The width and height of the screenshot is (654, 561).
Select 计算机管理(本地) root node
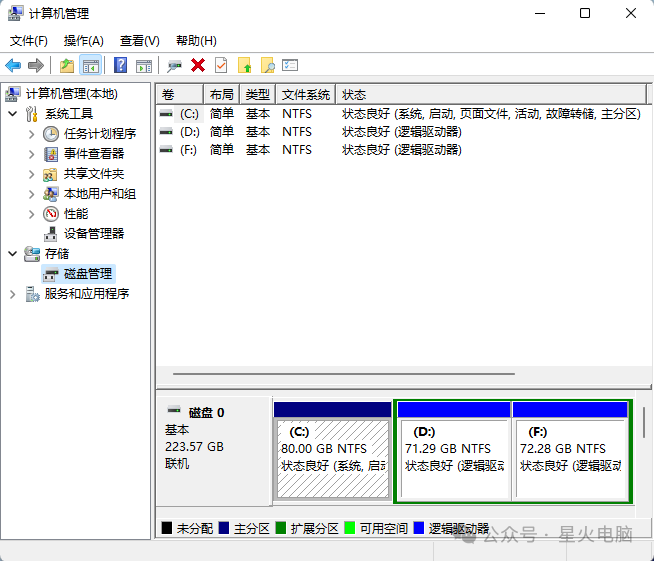click(x=72, y=94)
